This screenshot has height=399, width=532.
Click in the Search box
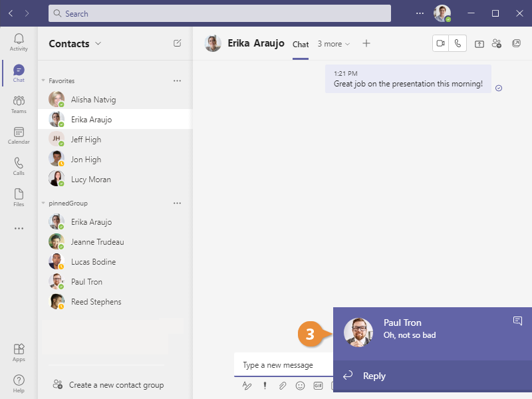tap(219, 13)
